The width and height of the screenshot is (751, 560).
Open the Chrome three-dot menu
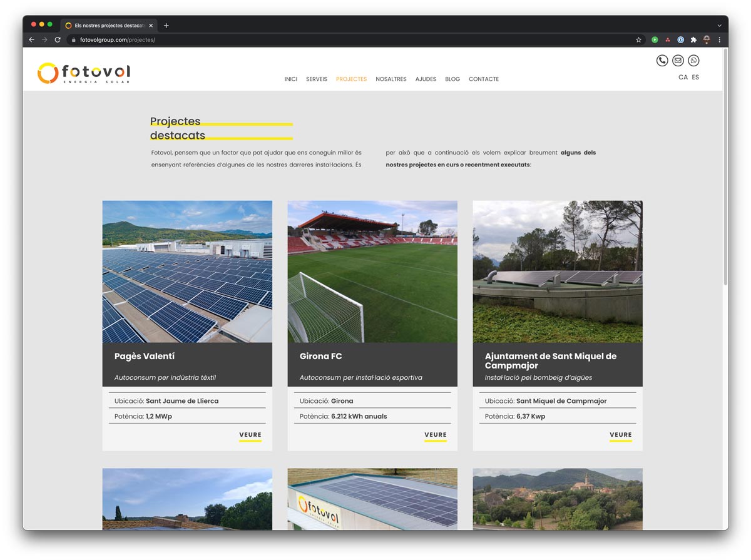719,39
